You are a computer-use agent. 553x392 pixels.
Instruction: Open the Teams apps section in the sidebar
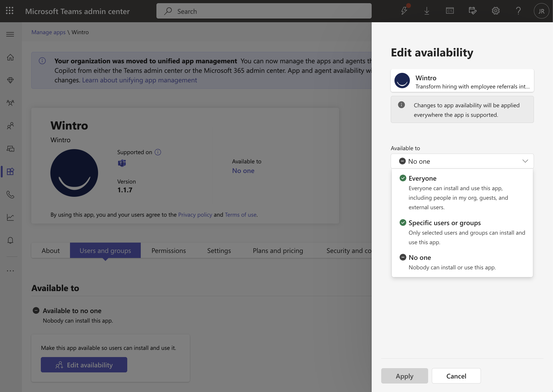11,172
